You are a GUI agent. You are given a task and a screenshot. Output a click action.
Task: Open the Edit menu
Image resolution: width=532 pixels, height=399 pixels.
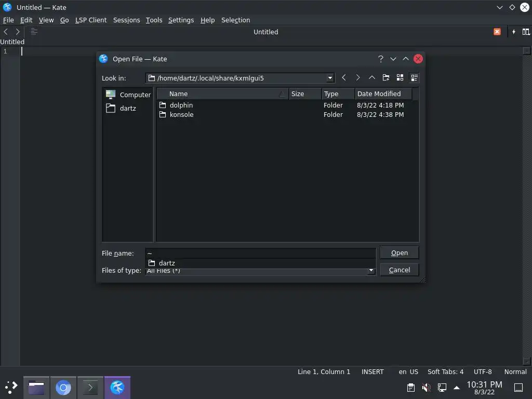26,20
